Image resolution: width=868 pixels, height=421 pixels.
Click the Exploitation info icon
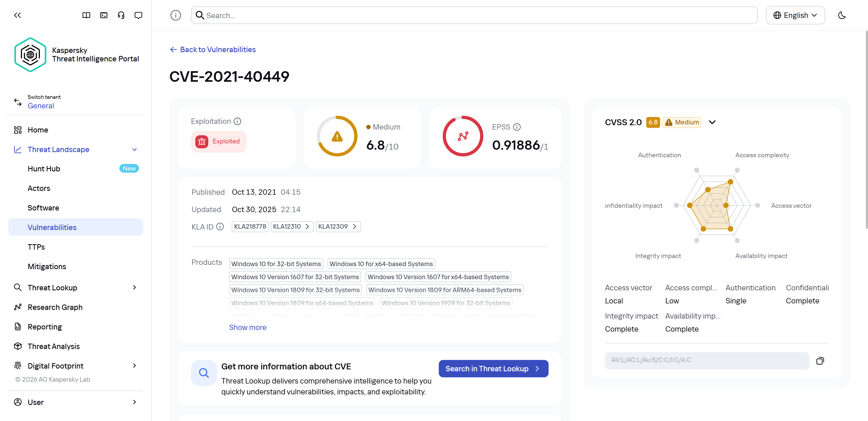pyautogui.click(x=238, y=121)
